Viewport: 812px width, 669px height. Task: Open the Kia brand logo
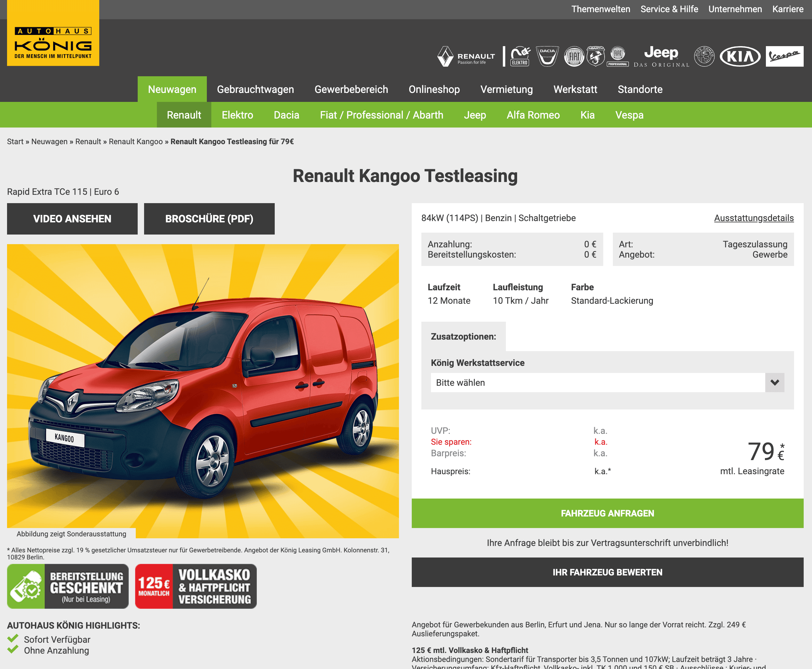740,57
